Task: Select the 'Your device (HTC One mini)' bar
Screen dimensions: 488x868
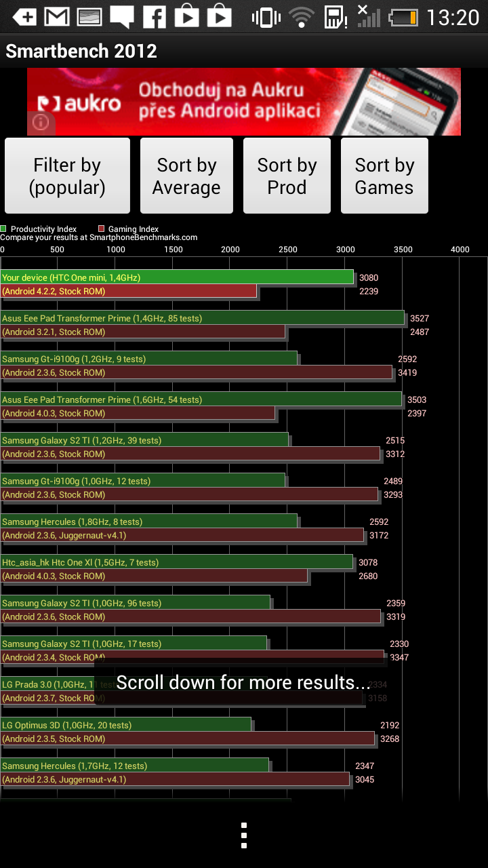Action: pos(177,277)
